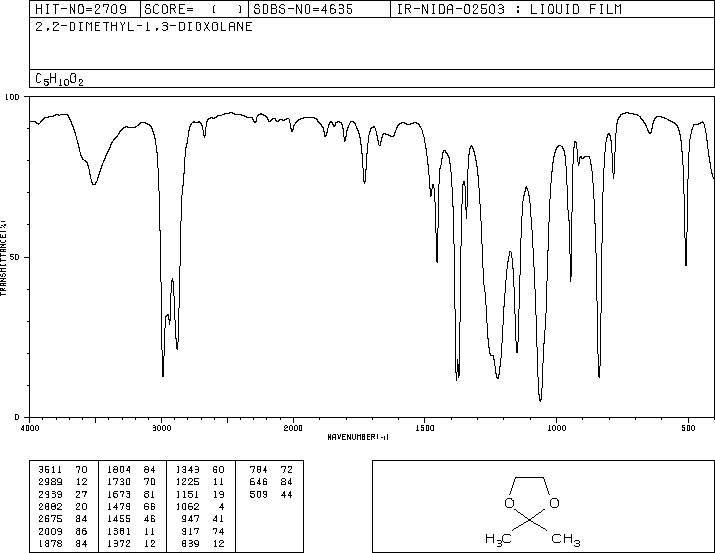The height and width of the screenshot is (553, 715).
Task: Click peak table entry 1455
Action: tap(119, 519)
